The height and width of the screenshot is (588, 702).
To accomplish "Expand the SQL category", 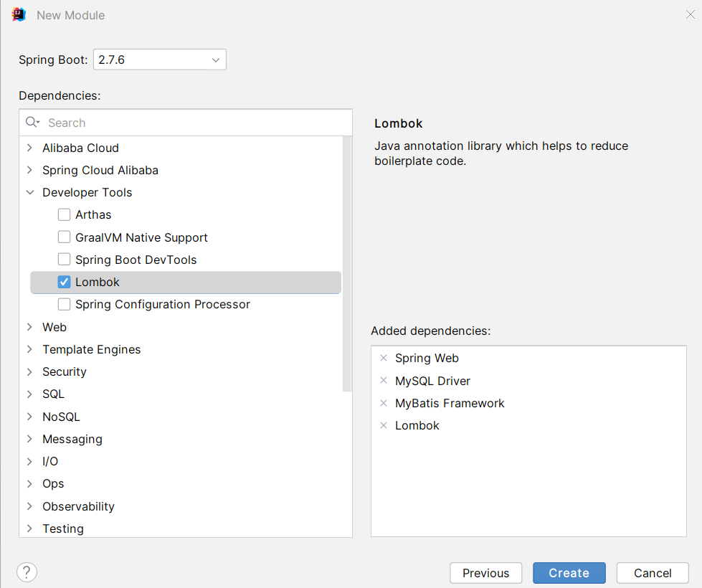I will tap(29, 394).
